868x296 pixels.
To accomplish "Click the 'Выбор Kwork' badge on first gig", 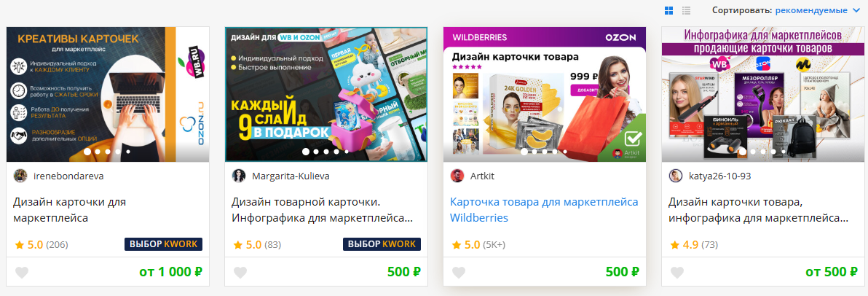I will point(164,244).
